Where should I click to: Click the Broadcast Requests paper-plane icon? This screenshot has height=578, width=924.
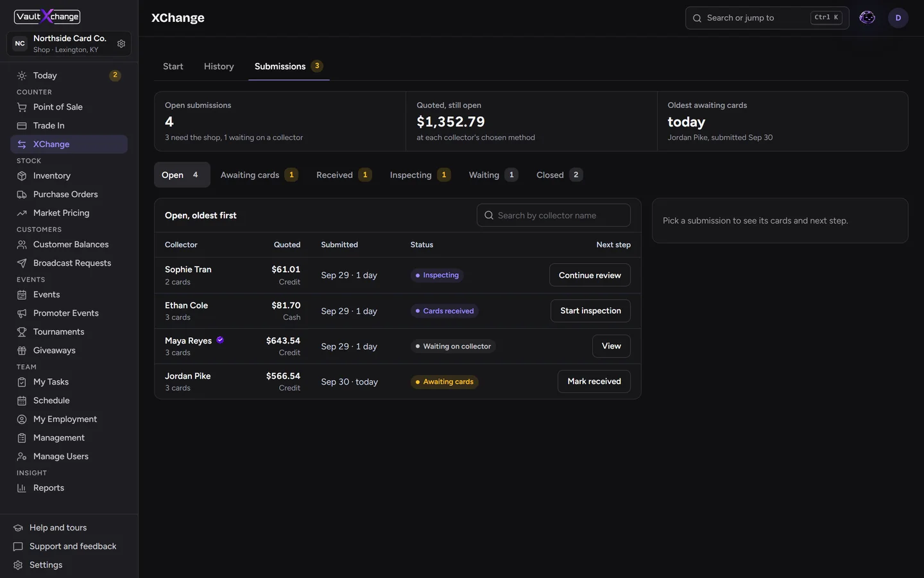[22, 263]
